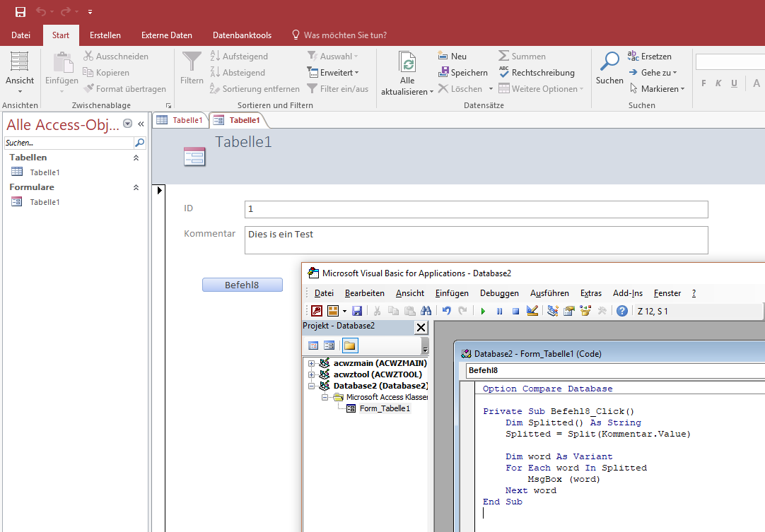Save the database via title bar icon
765x532 pixels.
point(20,12)
